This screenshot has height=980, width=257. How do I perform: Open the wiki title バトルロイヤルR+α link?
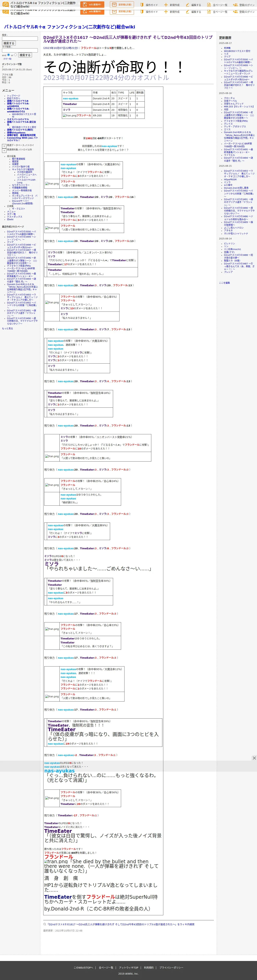tap(70, 27)
